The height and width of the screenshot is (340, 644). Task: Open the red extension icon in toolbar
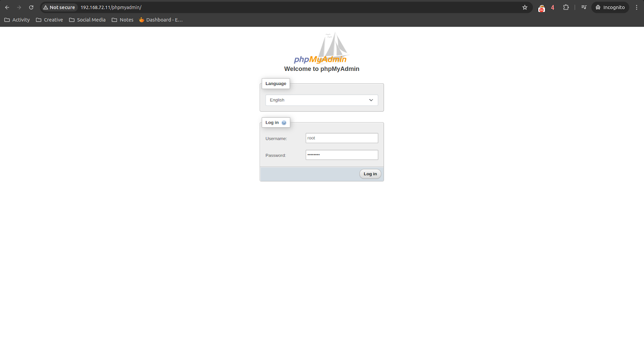tap(542, 8)
